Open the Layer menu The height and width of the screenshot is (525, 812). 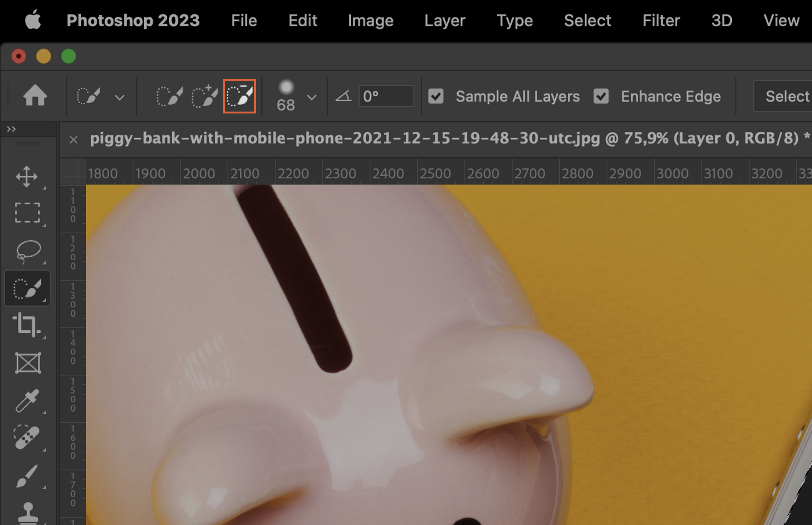pos(444,20)
